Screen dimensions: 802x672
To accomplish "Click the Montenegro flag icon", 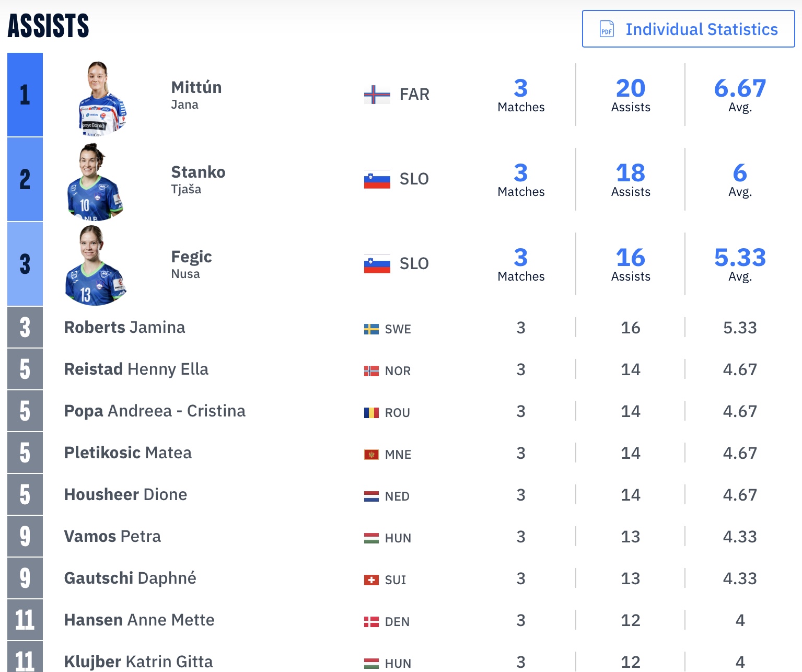I will click(371, 455).
